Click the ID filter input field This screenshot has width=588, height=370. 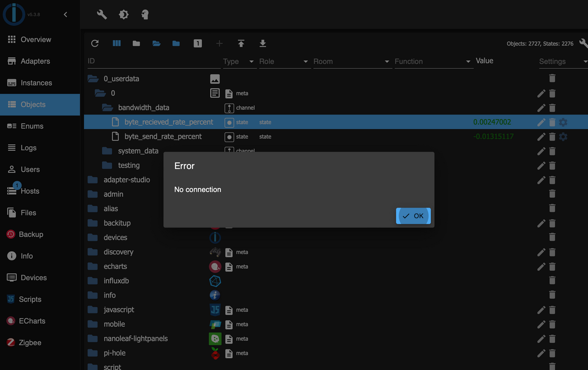pos(152,62)
